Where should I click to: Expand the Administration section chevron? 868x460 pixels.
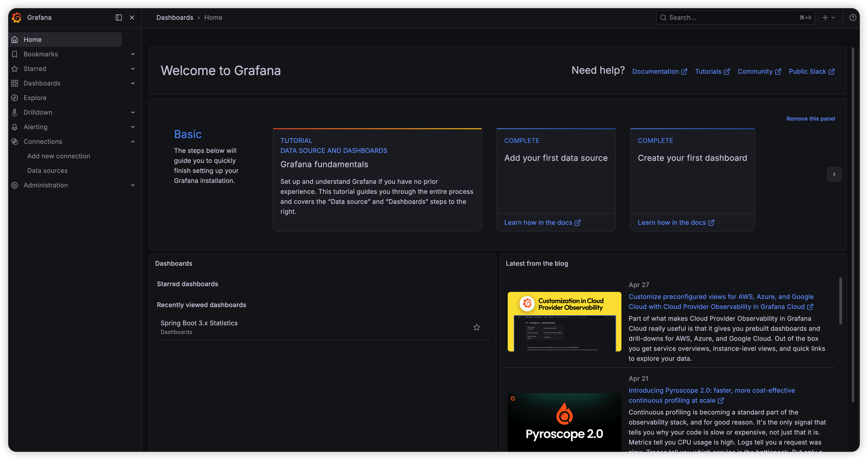(133, 185)
